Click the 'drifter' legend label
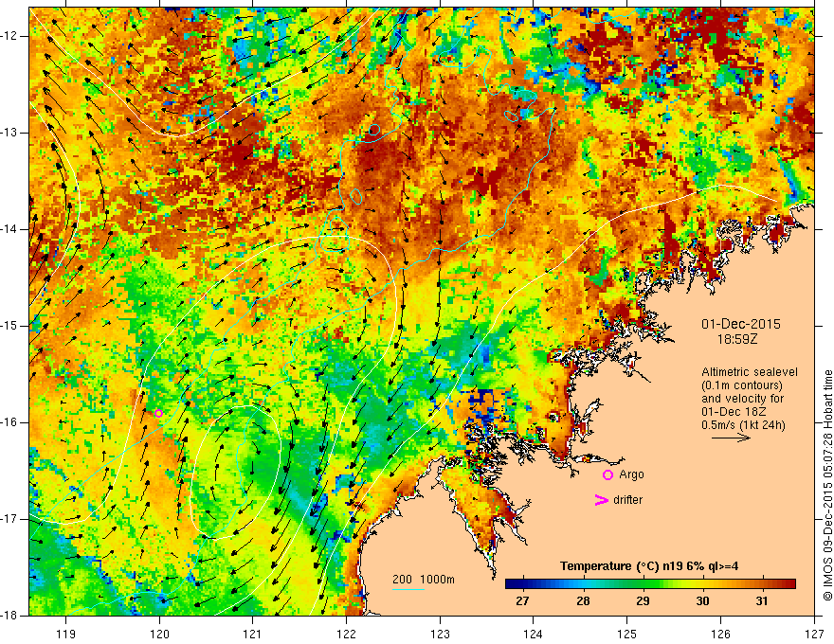The image size is (834, 644). coord(627,500)
